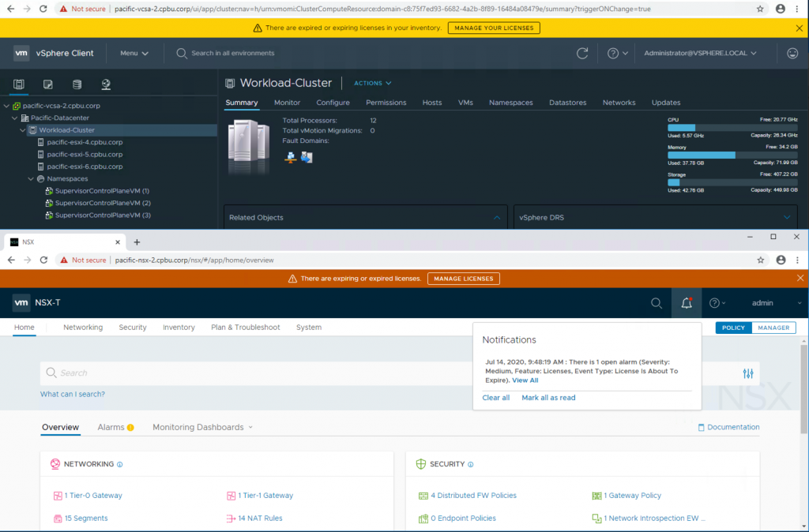Open the vSphere Menu dropdown
The width and height of the screenshot is (809, 532).
pyautogui.click(x=134, y=53)
